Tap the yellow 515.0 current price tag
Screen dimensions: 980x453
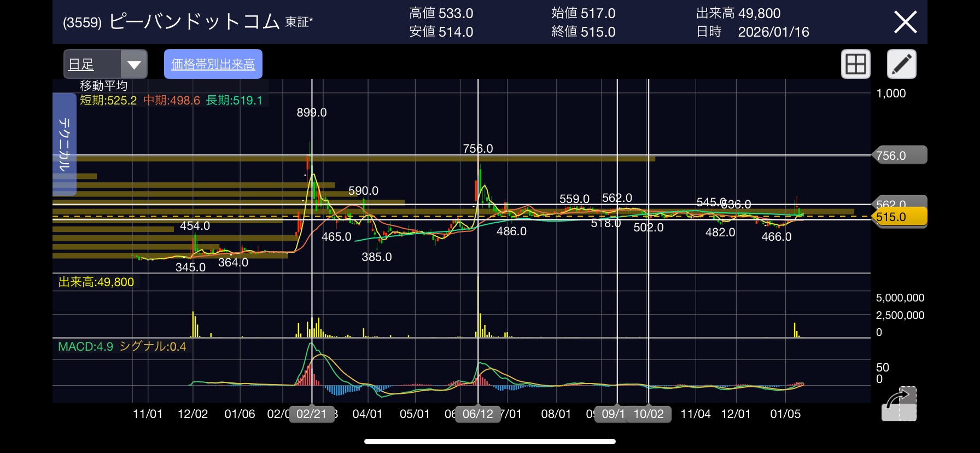pyautogui.click(x=899, y=217)
